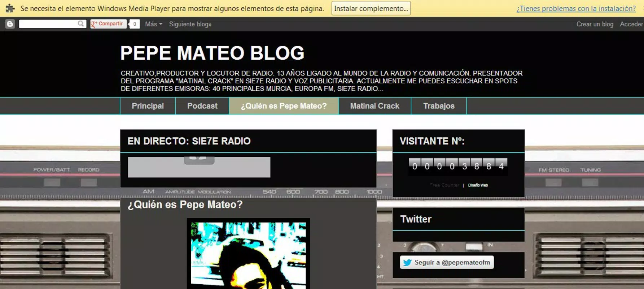The image size is (644, 289).
Task: Click the Sie7e Radio media player placeholder
Action: point(199,167)
